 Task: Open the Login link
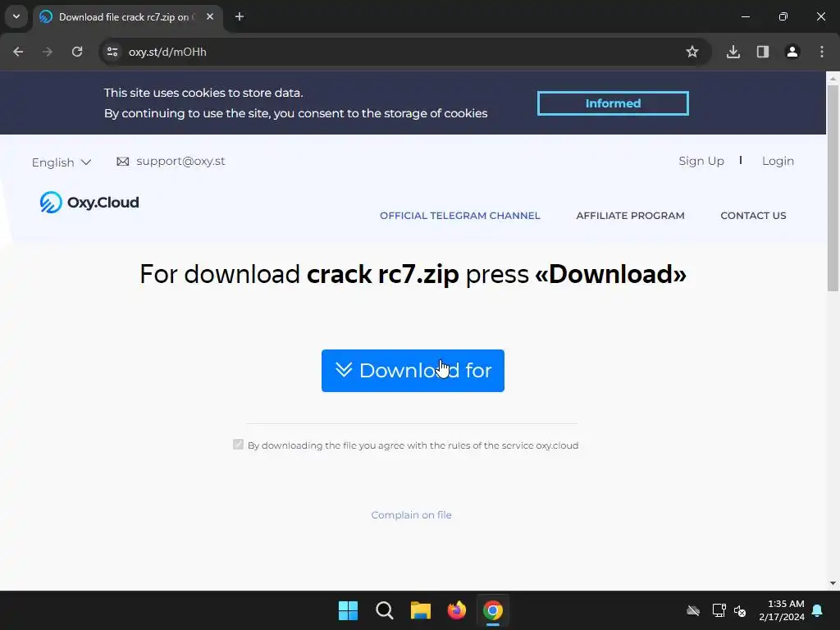click(778, 162)
